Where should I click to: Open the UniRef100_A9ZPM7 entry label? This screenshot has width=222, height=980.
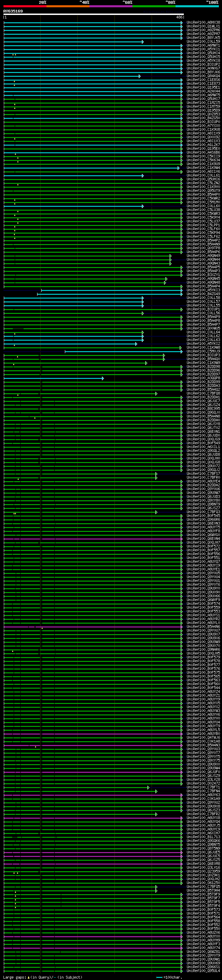point(203,34)
